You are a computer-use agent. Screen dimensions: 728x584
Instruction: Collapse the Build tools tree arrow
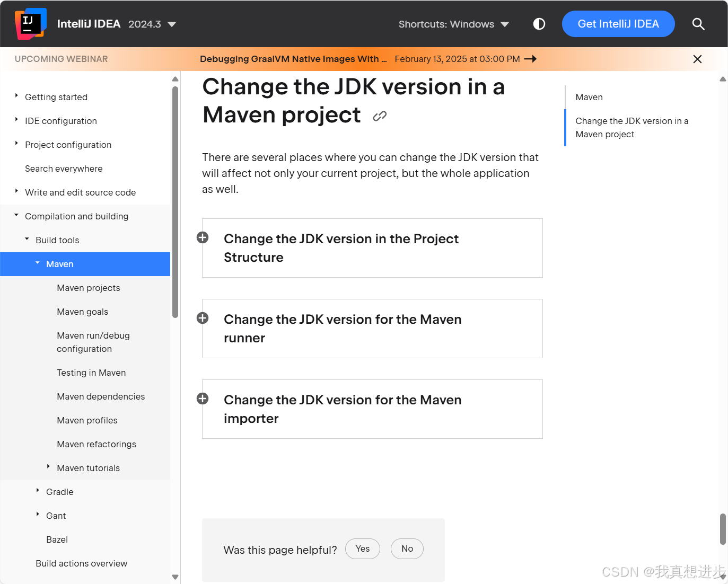[x=27, y=239]
